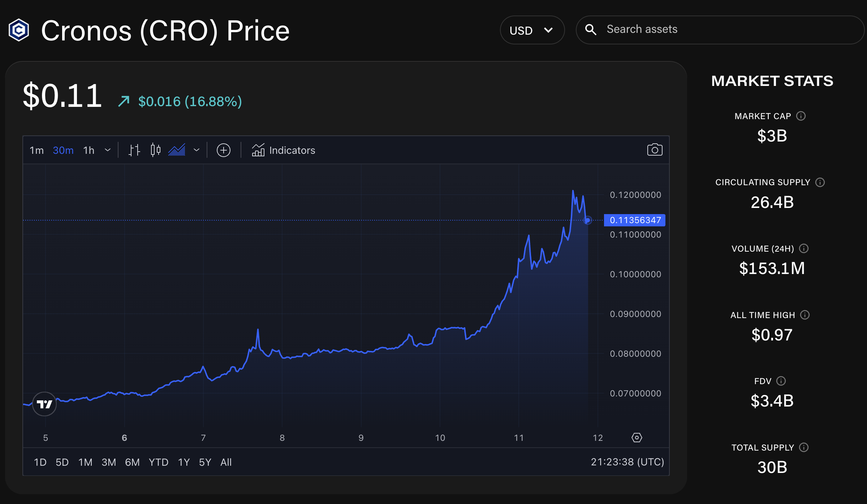
Task: Select the area chart style icon
Action: tap(177, 150)
